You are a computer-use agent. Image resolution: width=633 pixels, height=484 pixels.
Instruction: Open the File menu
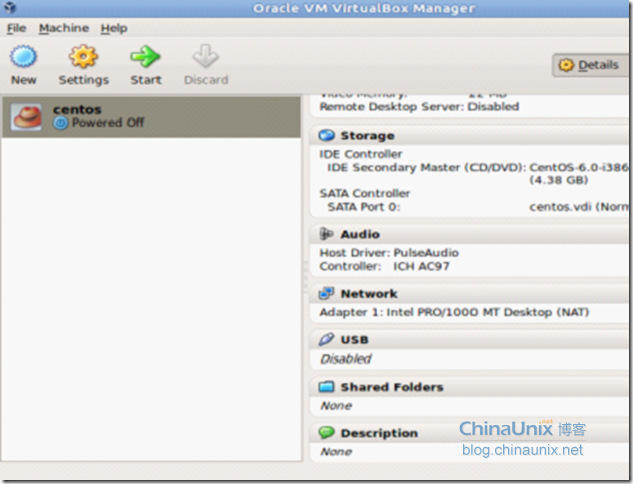(17, 28)
